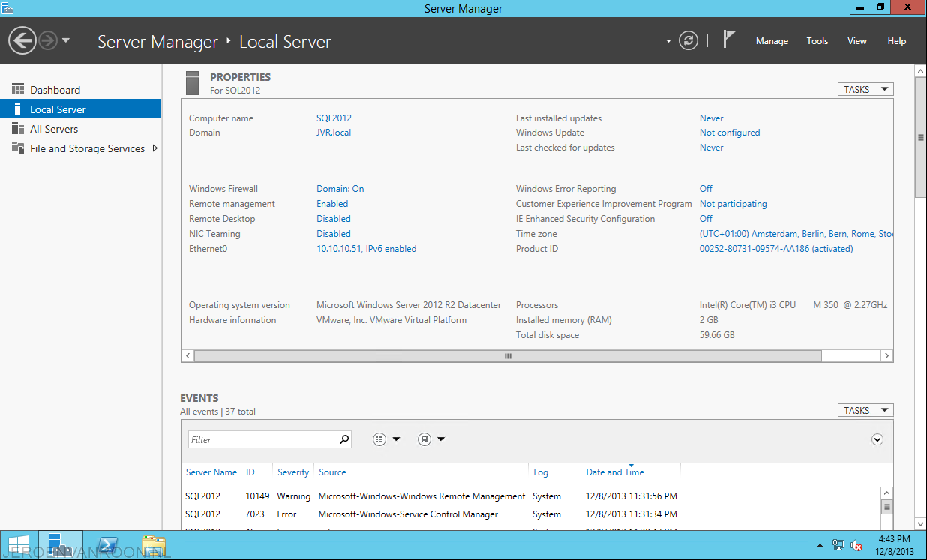Click the muted volume tray icon
The width and height of the screenshot is (927, 560).
pyautogui.click(x=856, y=545)
